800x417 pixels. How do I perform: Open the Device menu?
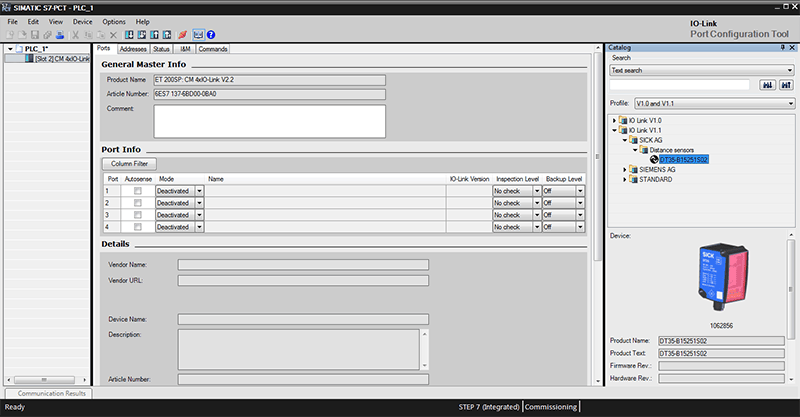pyautogui.click(x=83, y=22)
